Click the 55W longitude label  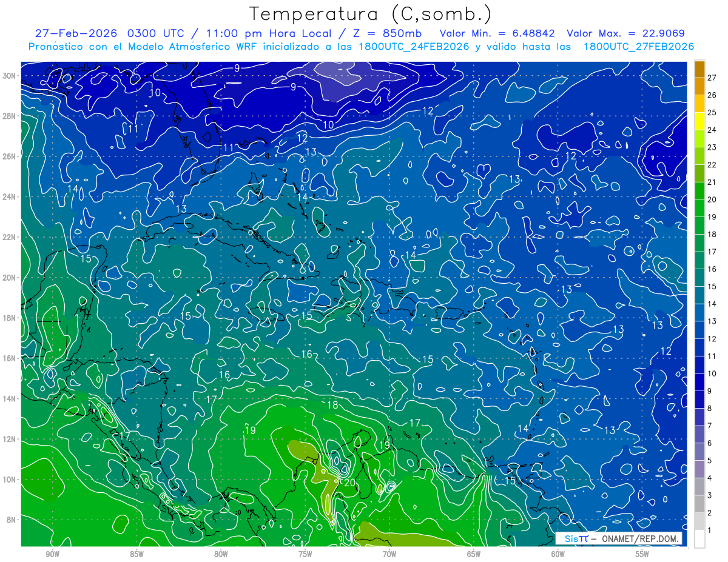[x=642, y=554]
